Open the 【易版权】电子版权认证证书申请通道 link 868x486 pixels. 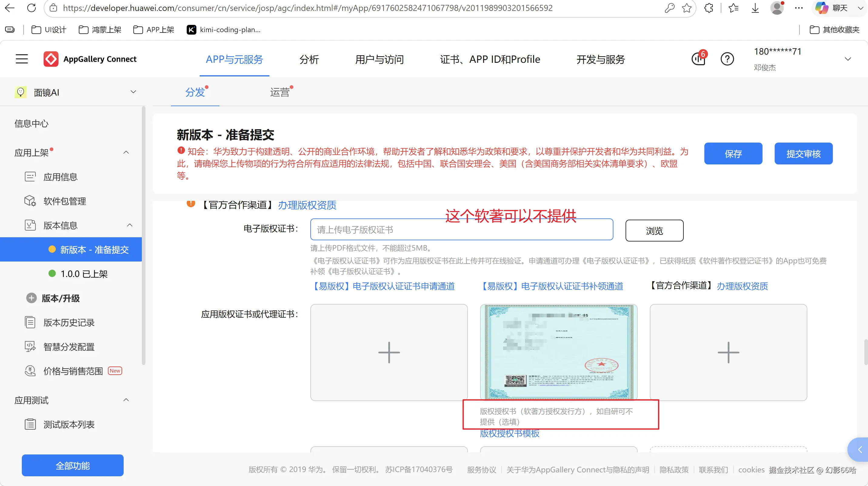[382, 286]
